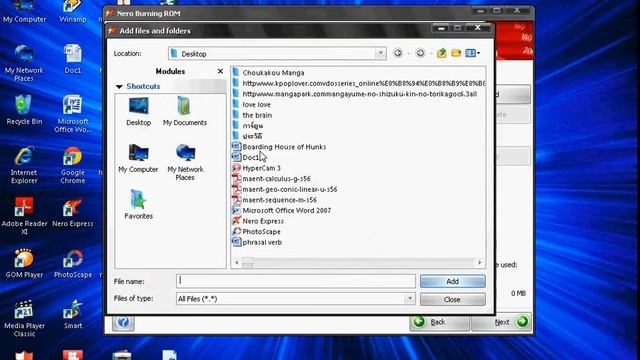Select the Desktop shortcut in Modules
This screenshot has height=360, width=640.
(x=138, y=112)
